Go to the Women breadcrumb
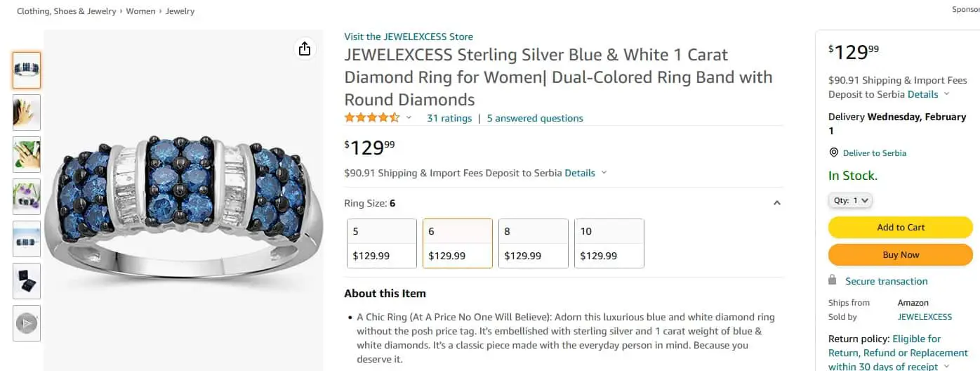This screenshot has height=371, width=980. 141,11
